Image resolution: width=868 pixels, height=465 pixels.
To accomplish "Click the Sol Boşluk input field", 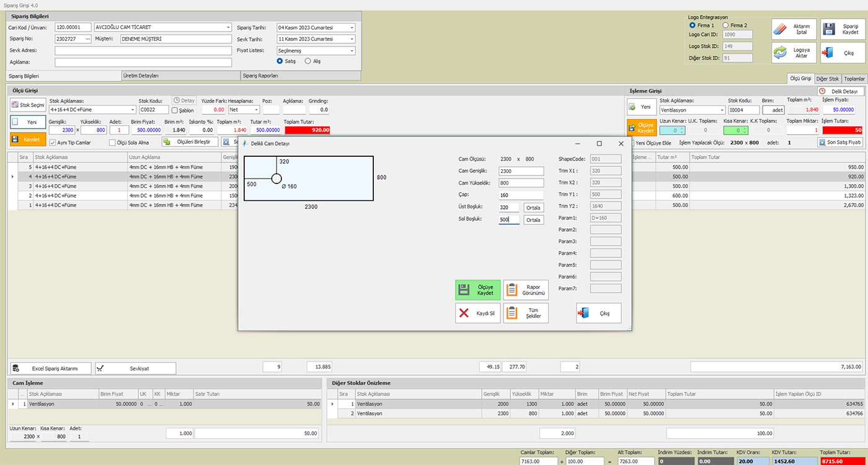I will 509,220.
